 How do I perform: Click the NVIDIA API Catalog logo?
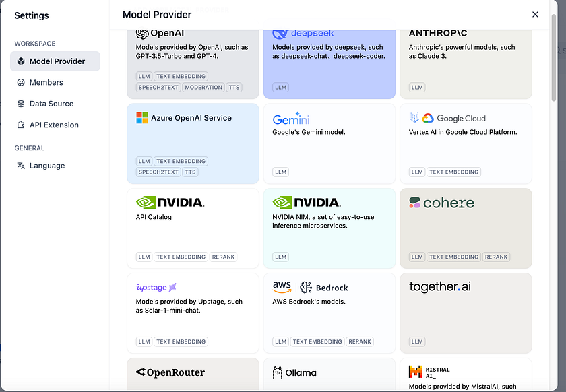(170, 203)
